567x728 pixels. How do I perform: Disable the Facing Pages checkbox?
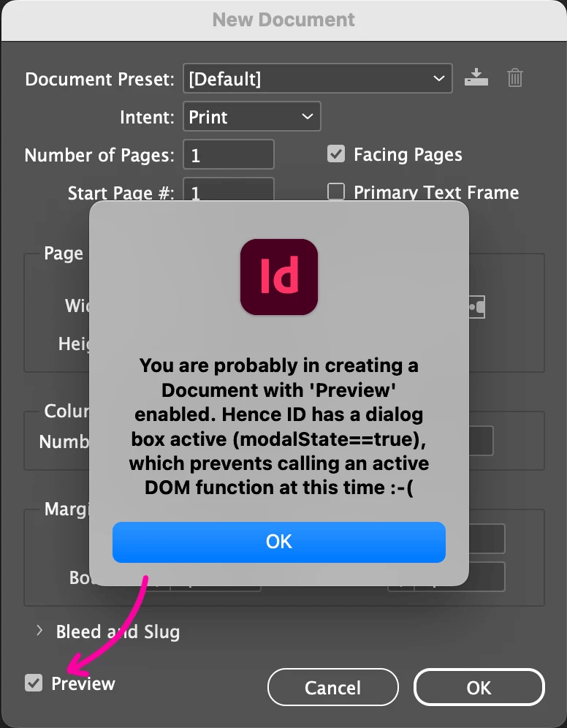(336, 155)
